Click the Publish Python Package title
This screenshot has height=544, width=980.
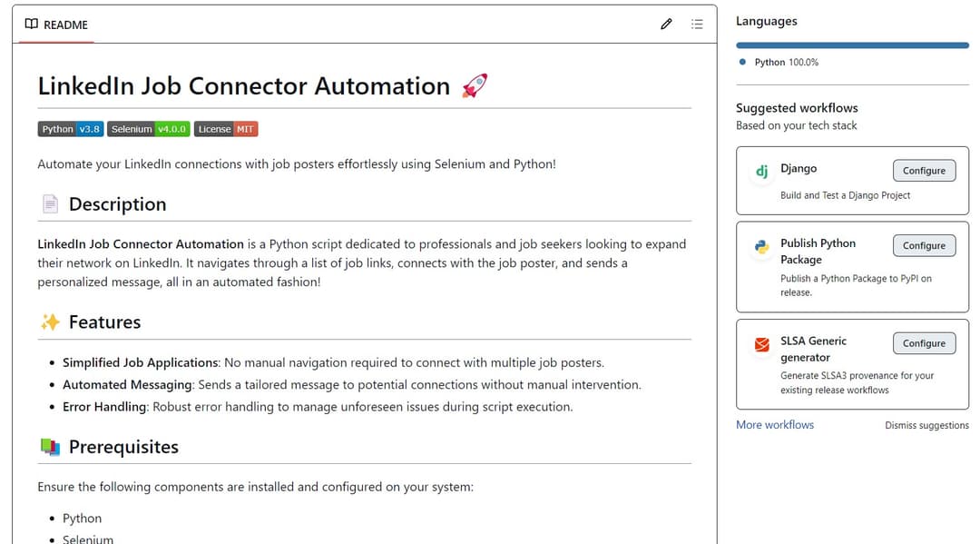click(x=818, y=252)
